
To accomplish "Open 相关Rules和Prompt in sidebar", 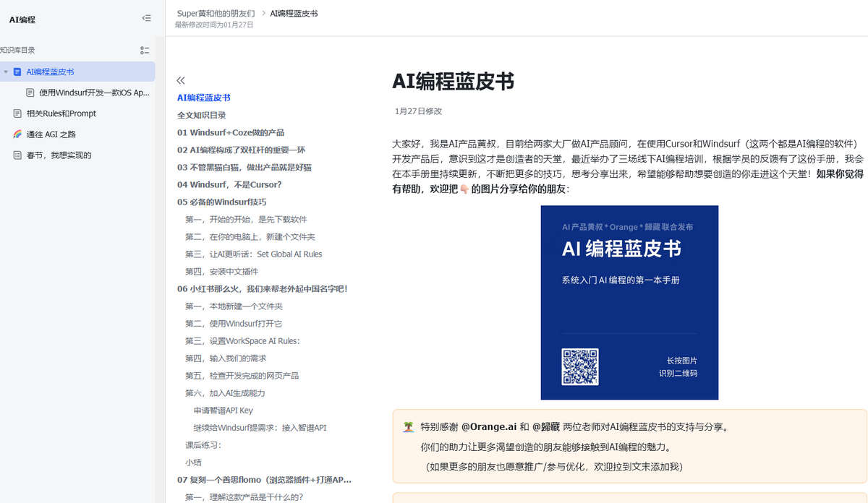I will [x=61, y=113].
